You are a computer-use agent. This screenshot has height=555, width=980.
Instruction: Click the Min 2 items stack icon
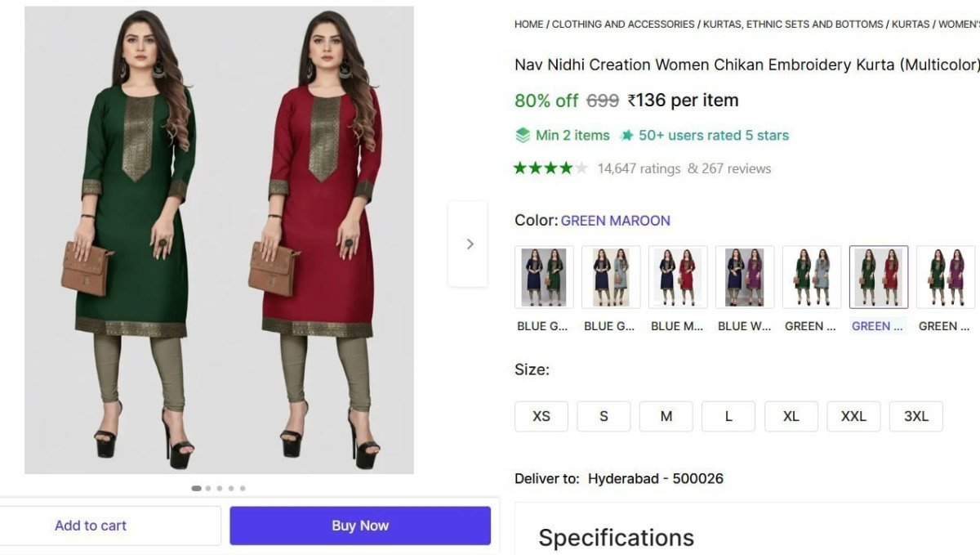(523, 136)
